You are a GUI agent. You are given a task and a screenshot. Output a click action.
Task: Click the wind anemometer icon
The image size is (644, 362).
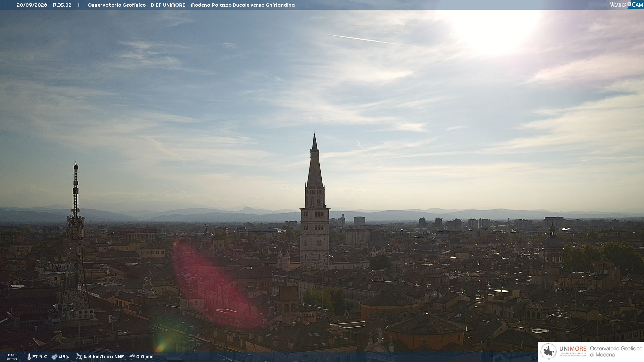tap(79, 357)
